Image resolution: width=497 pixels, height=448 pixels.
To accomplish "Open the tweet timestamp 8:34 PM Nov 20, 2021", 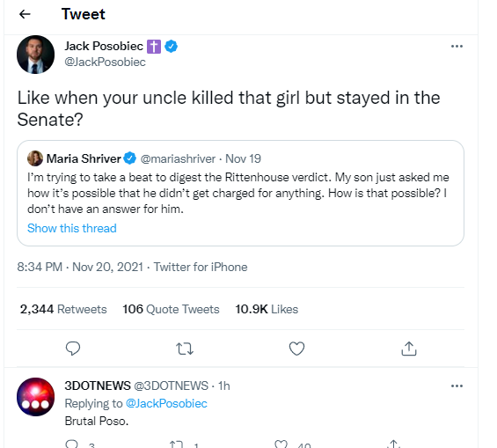I will click(80, 267).
